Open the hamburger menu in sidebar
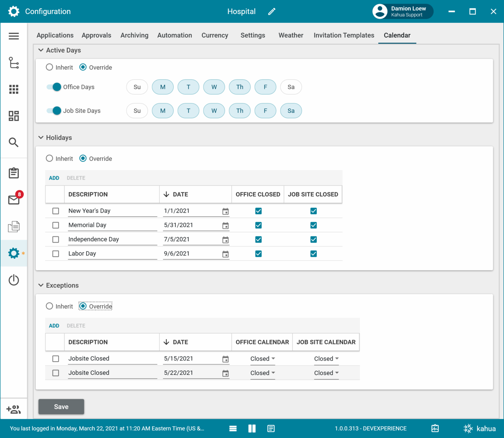Screen dimensions: 504x438 (x=14, y=36)
